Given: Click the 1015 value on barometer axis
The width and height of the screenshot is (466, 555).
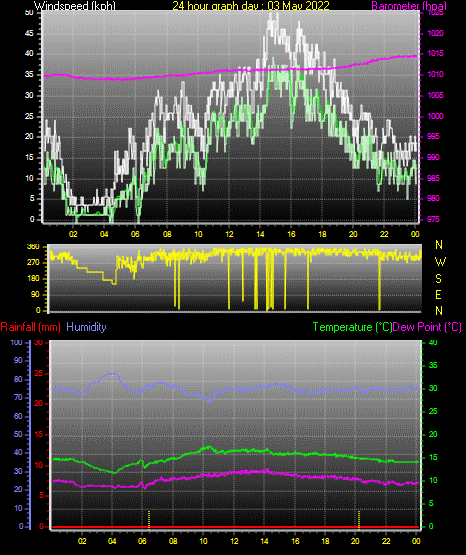Looking at the screenshot, I should click(436, 53).
